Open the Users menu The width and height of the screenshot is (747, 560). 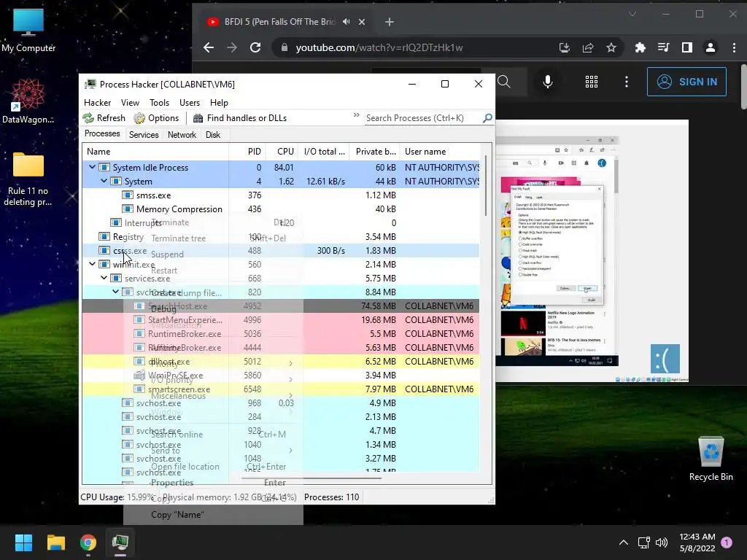(190, 102)
